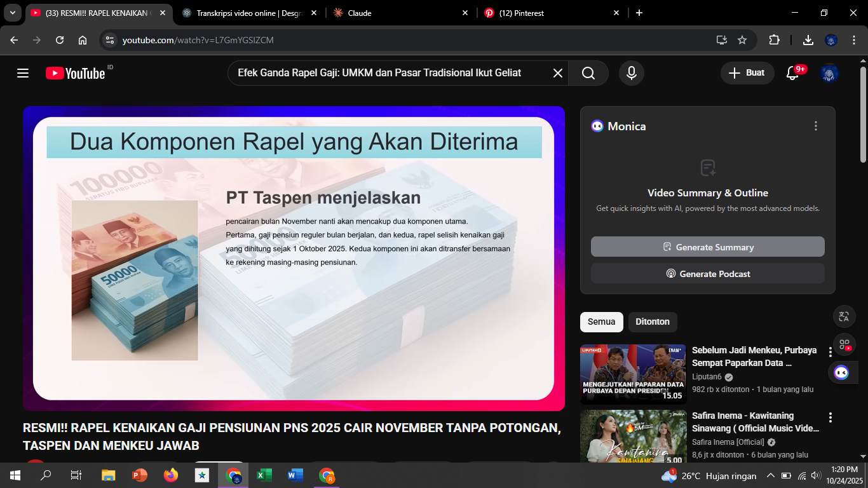Open the Windows Start menu

click(15, 475)
